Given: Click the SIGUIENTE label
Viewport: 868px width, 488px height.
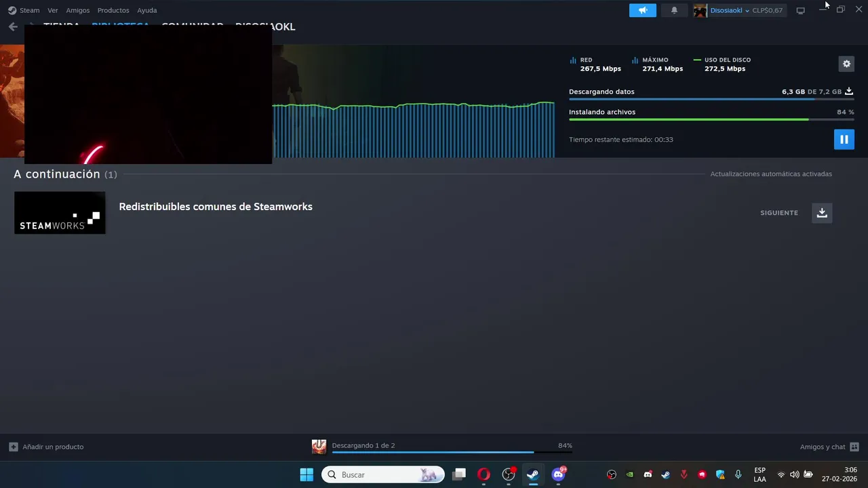Looking at the screenshot, I should [x=779, y=213].
